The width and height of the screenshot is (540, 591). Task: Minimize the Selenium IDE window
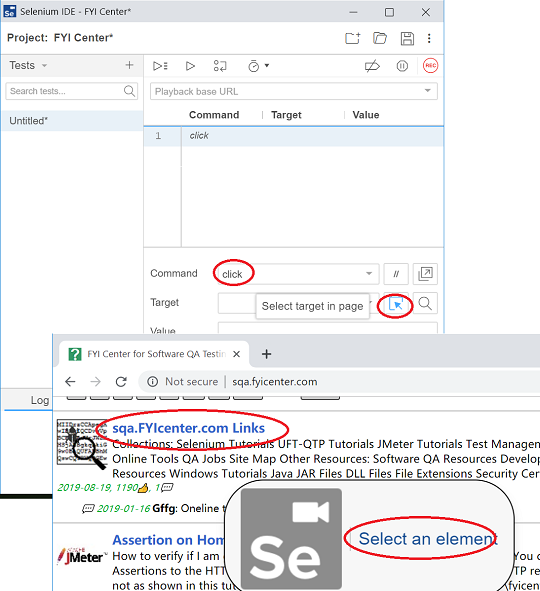(353, 12)
